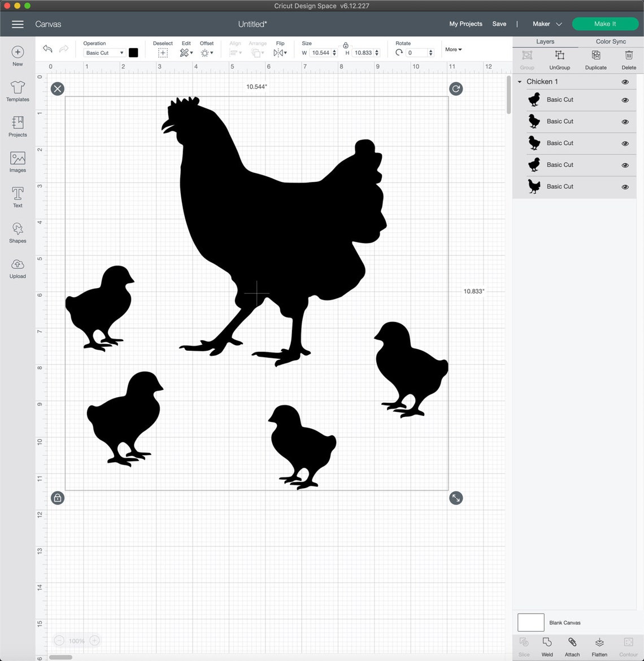Hide the first Basic Cut layer
The image size is (644, 661).
pos(625,100)
